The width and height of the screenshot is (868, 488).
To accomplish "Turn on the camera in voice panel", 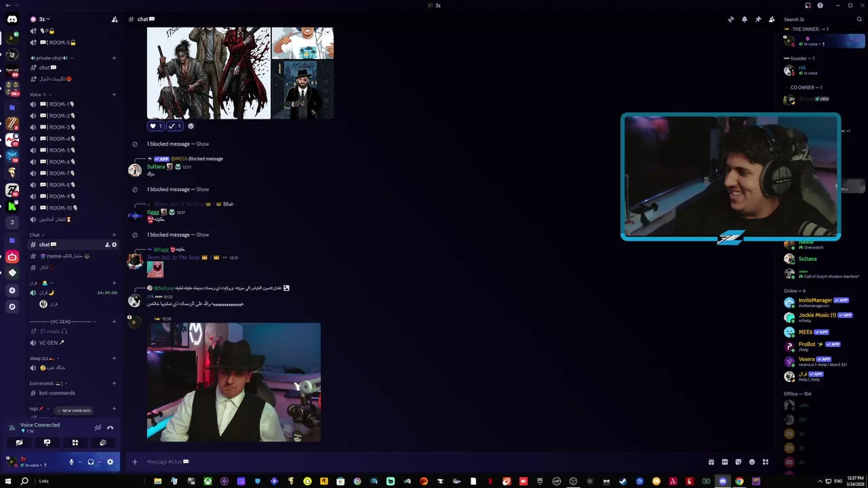I will pos(19,442).
